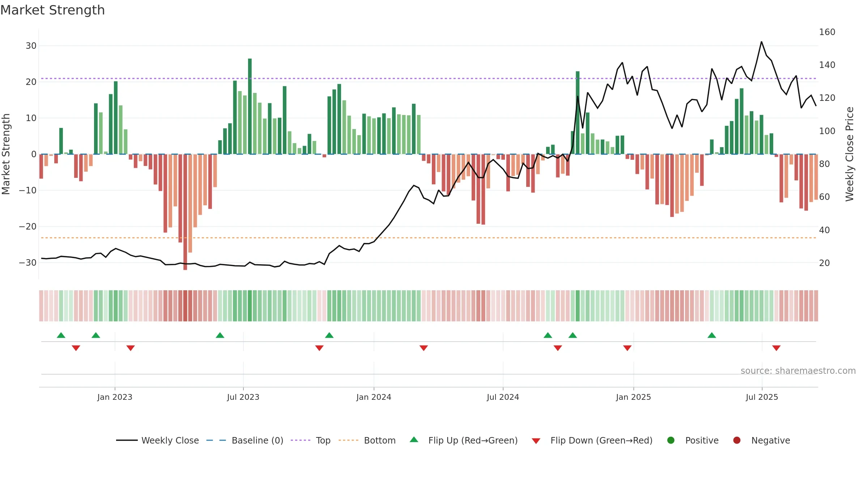Click the Jan 2024 axis label
Viewport: 868px width, 488px height.
374,397
